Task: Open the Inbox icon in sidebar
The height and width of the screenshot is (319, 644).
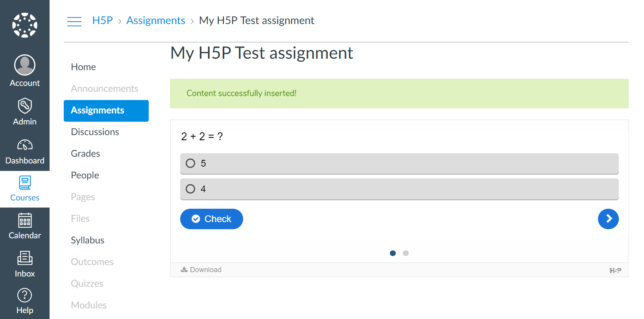Action: click(x=25, y=258)
